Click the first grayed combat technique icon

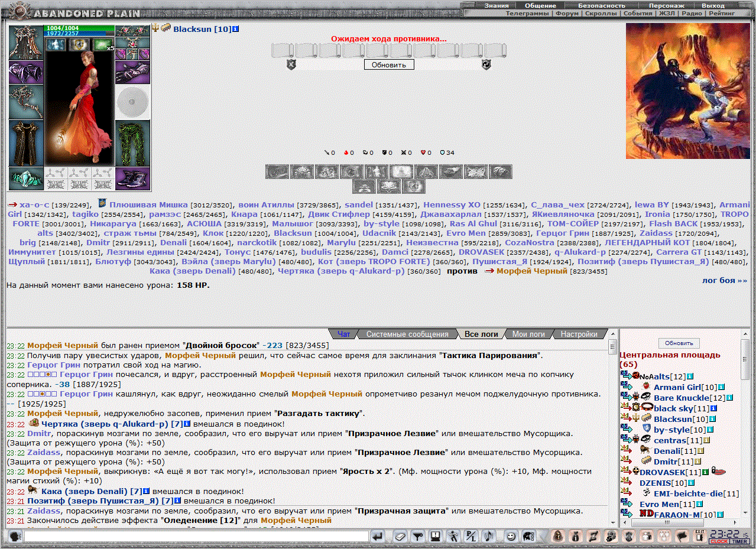(277, 172)
